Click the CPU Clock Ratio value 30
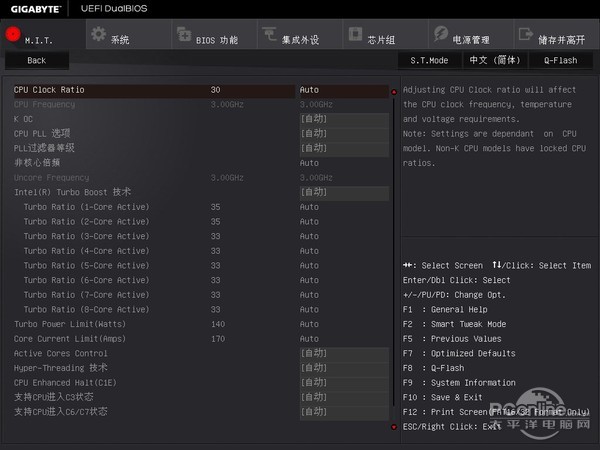The height and width of the screenshot is (450, 600). 215,90
